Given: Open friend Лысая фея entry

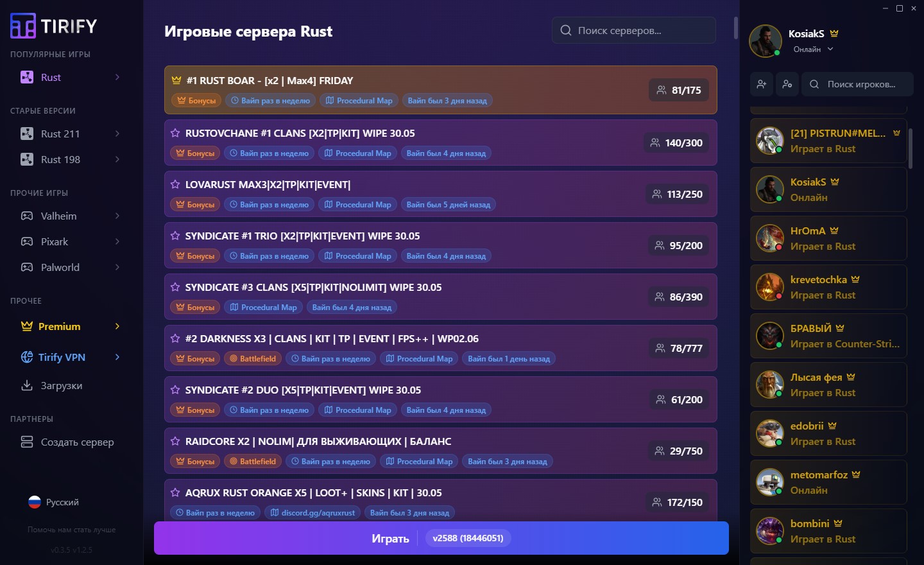Looking at the screenshot, I should click(x=828, y=385).
